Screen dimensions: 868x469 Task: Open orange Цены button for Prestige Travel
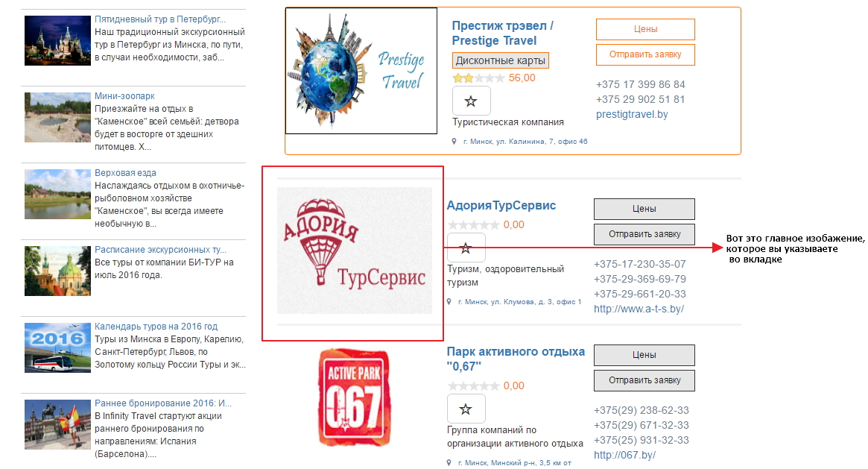[645, 29]
